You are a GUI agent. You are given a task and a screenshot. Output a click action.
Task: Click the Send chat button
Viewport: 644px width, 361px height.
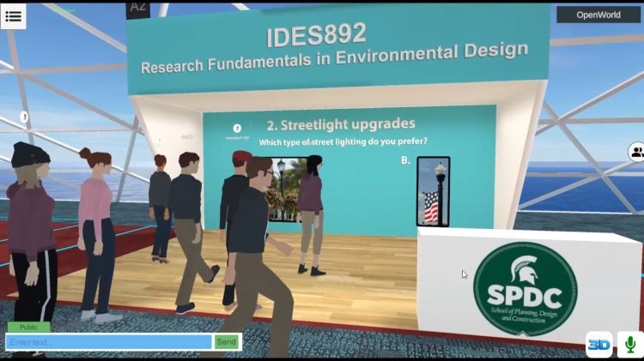coord(226,342)
